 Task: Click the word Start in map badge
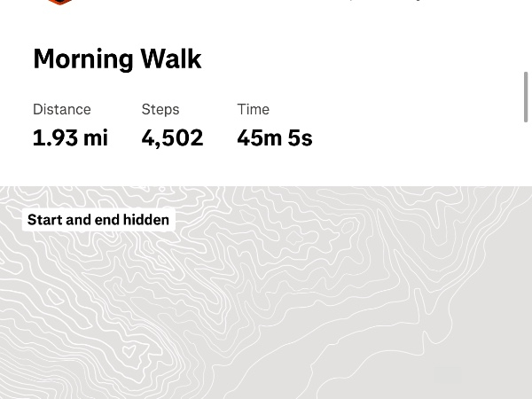point(44,220)
